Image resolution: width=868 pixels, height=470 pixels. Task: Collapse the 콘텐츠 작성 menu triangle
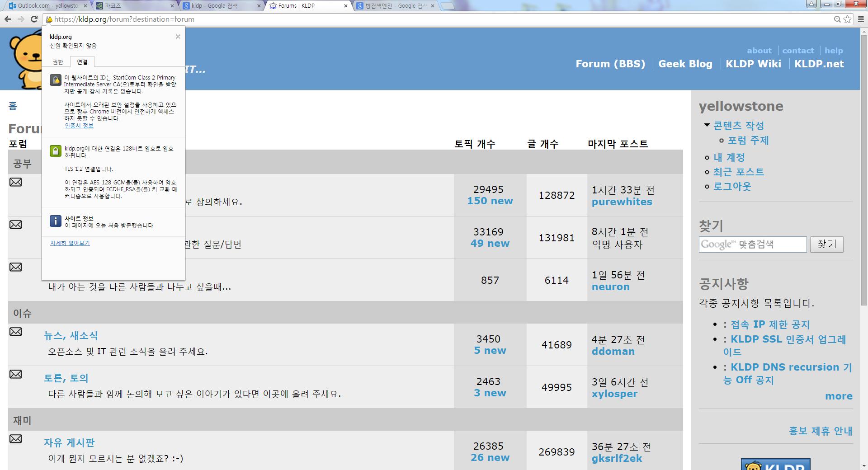coord(707,125)
